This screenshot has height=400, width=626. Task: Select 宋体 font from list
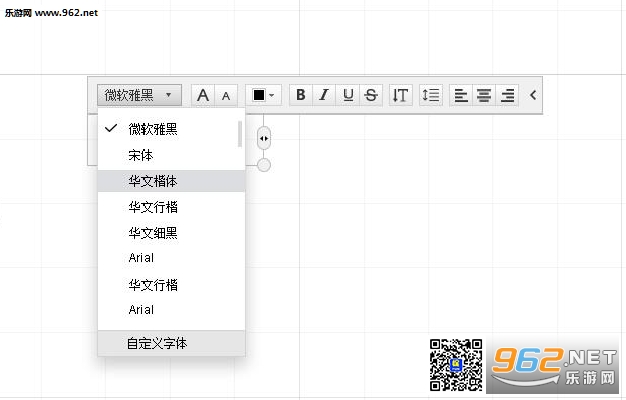click(171, 155)
